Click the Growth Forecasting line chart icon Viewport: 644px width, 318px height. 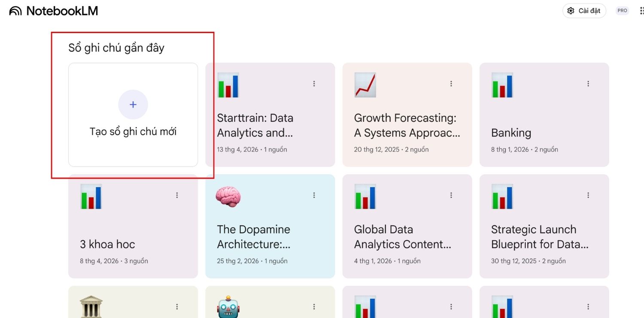[365, 85]
